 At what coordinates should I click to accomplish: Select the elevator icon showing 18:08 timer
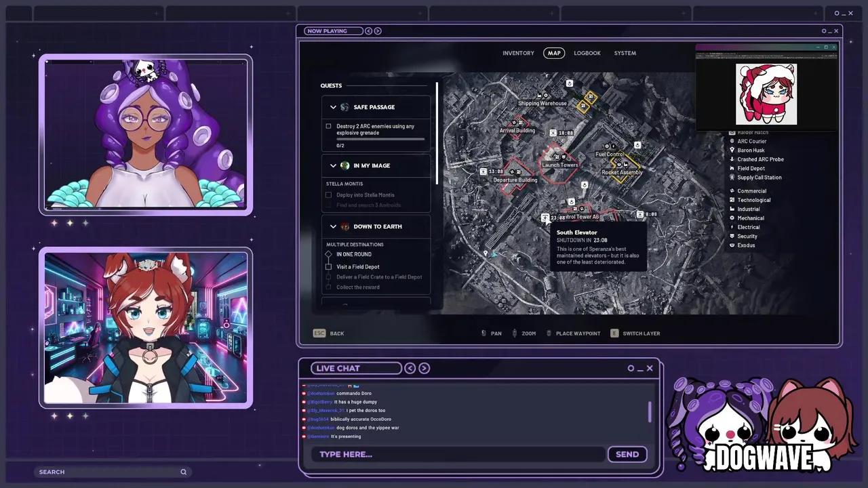[553, 133]
